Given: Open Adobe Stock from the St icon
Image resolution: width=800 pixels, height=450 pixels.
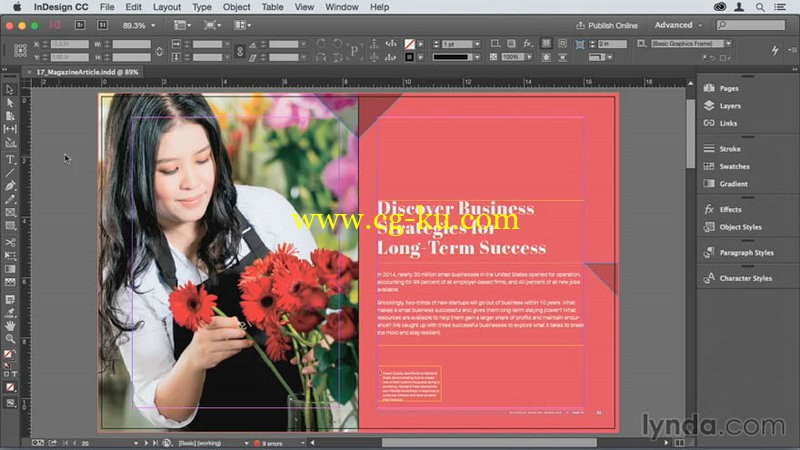Looking at the screenshot, I should point(103,25).
